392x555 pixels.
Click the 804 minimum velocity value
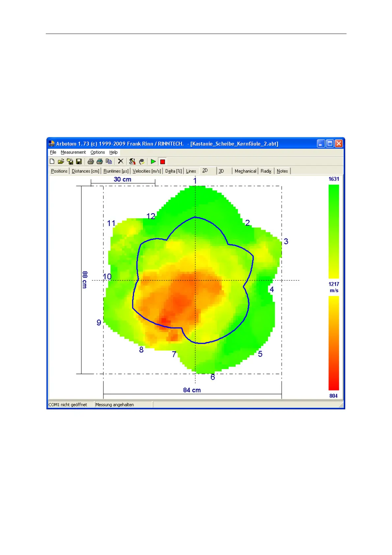tap(333, 396)
